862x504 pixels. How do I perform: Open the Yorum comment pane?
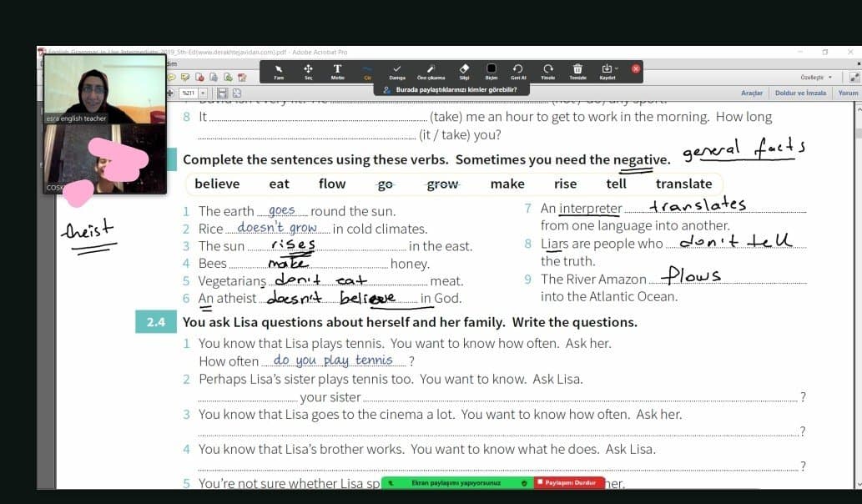[x=848, y=93]
